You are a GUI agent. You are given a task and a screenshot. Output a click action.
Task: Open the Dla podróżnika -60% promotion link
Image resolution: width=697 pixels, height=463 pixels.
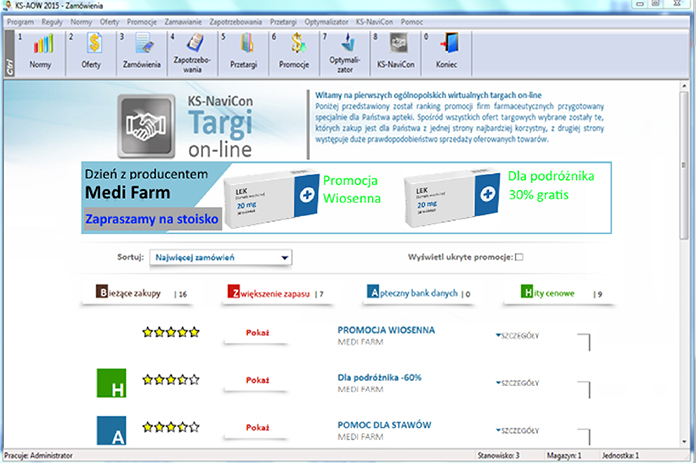(x=379, y=378)
